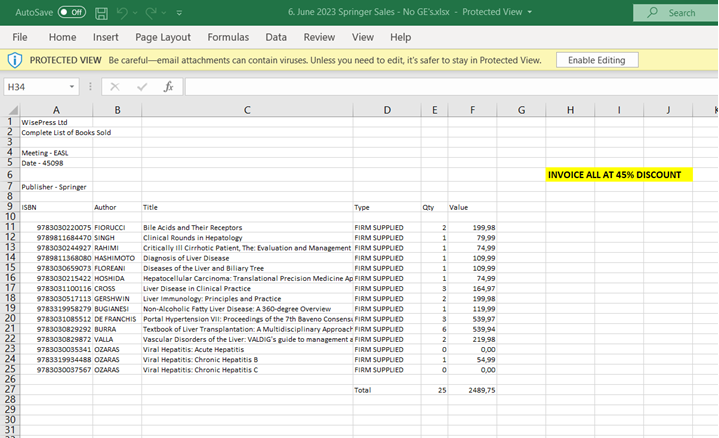Click the 'Qty' header cell

tap(434, 207)
